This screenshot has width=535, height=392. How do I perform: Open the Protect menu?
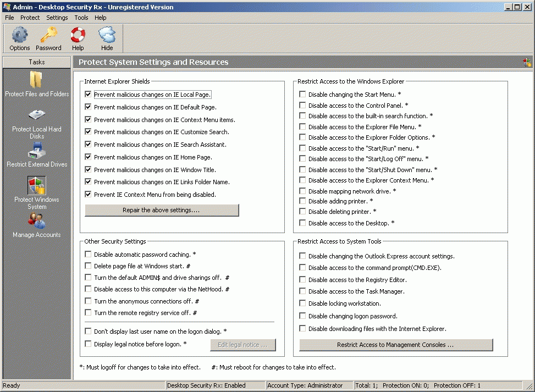click(30, 18)
